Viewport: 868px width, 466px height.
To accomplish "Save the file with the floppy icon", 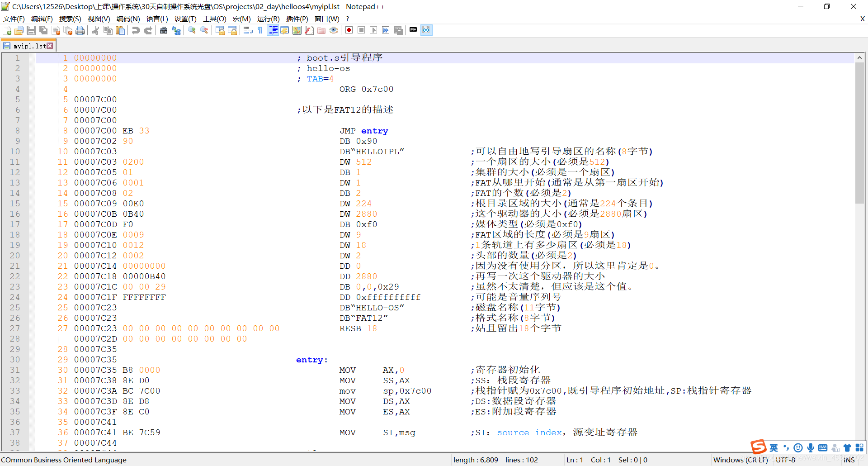I will click(x=31, y=30).
